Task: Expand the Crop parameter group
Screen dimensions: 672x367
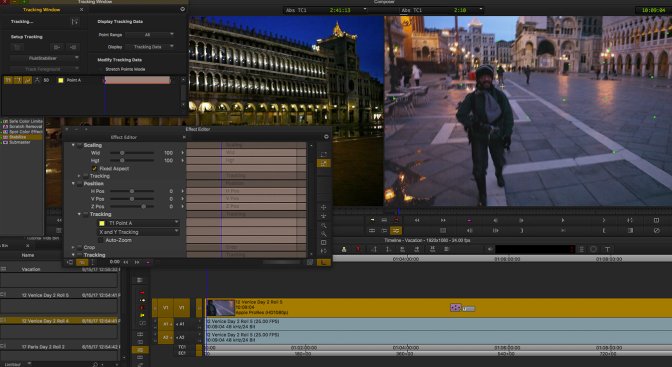Action: [73, 247]
